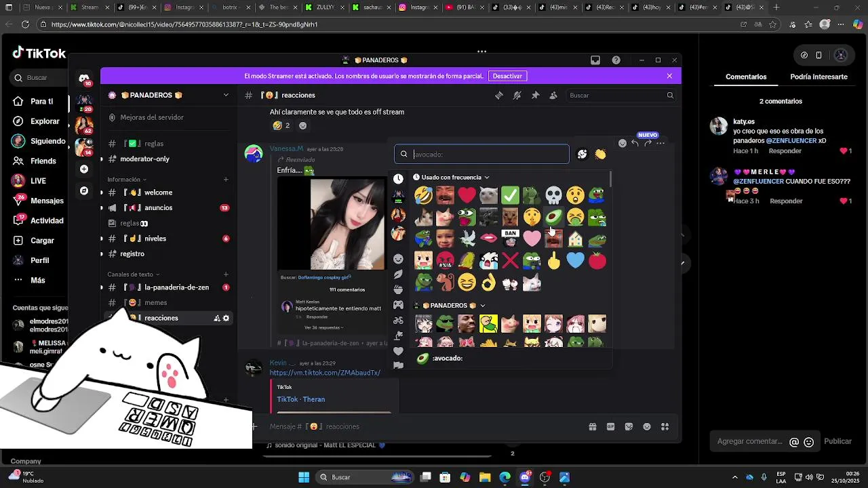Select the avocado emoji in grid
Screen dimensions: 868x488
(x=553, y=218)
